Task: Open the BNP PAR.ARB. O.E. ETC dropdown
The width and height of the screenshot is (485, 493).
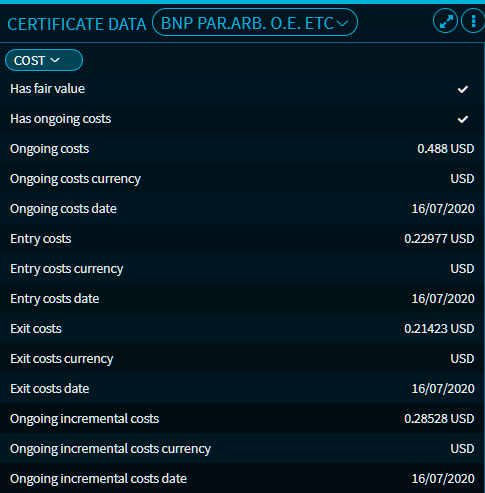Action: 255,22
